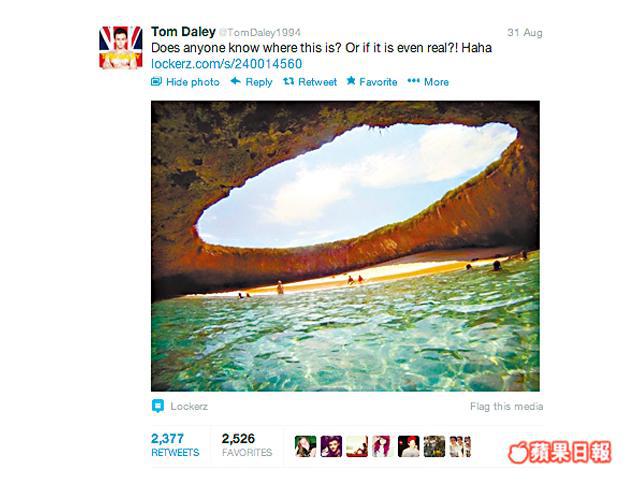Click the Retweet arrows icon
The image size is (640, 492).
tap(289, 81)
